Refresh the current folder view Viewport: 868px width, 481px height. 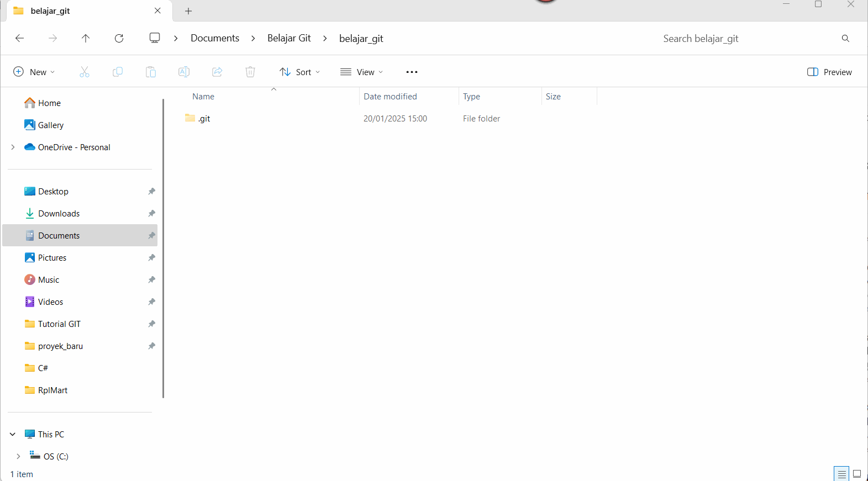119,38
